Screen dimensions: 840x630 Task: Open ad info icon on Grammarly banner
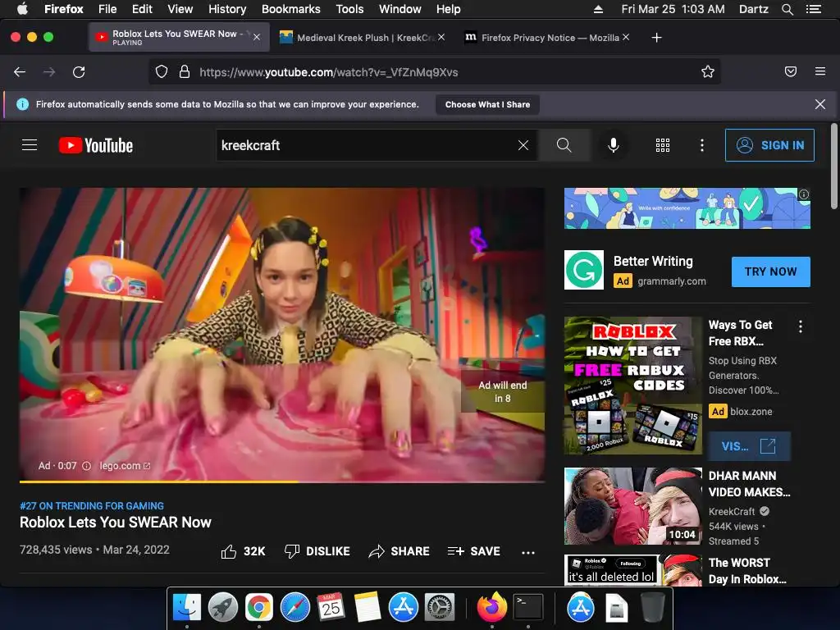point(804,194)
